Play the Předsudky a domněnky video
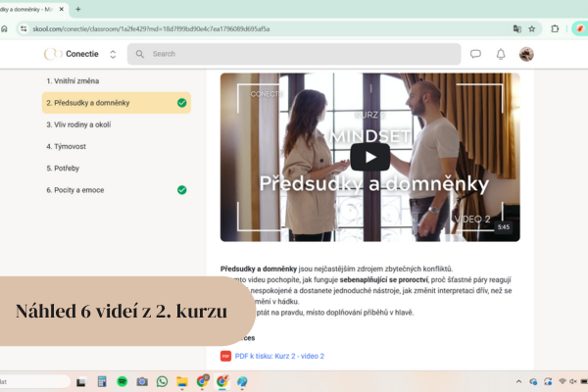This screenshot has width=588, height=392. tap(369, 157)
